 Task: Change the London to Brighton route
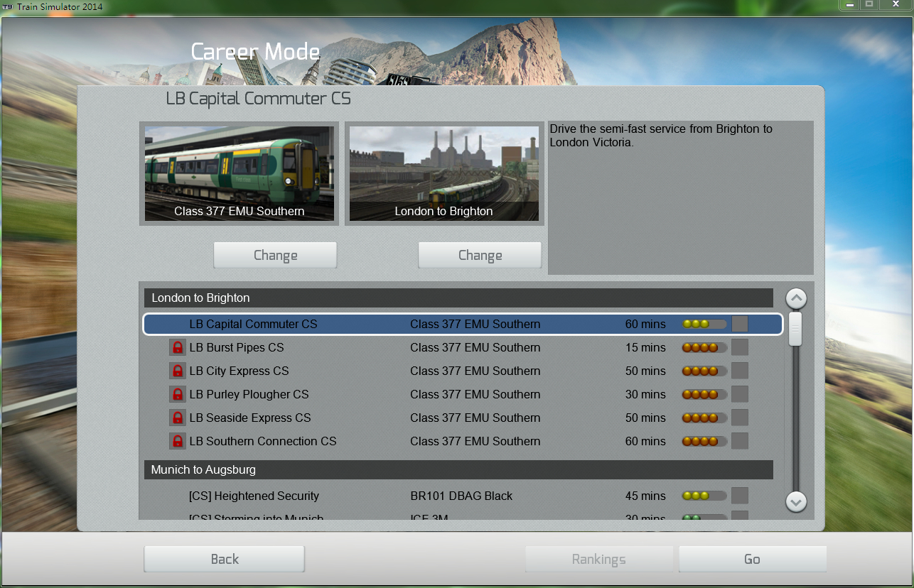click(480, 255)
